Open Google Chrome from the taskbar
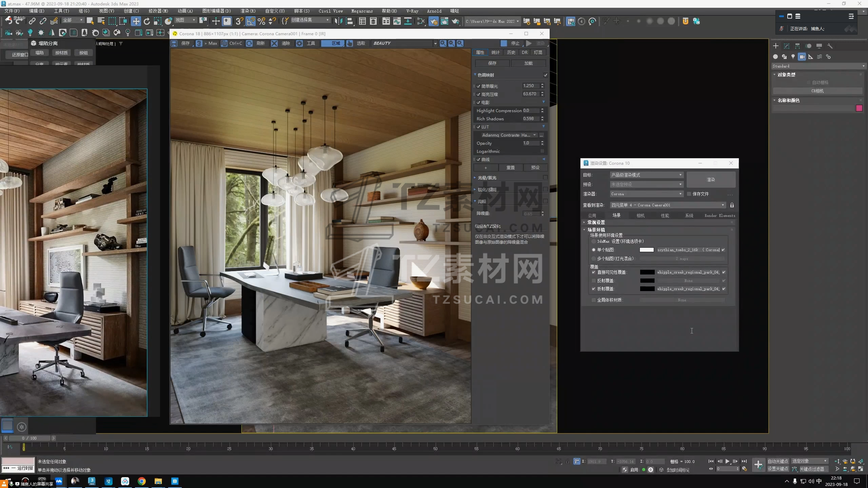Viewport: 868px width, 488px height. pyautogui.click(x=142, y=481)
